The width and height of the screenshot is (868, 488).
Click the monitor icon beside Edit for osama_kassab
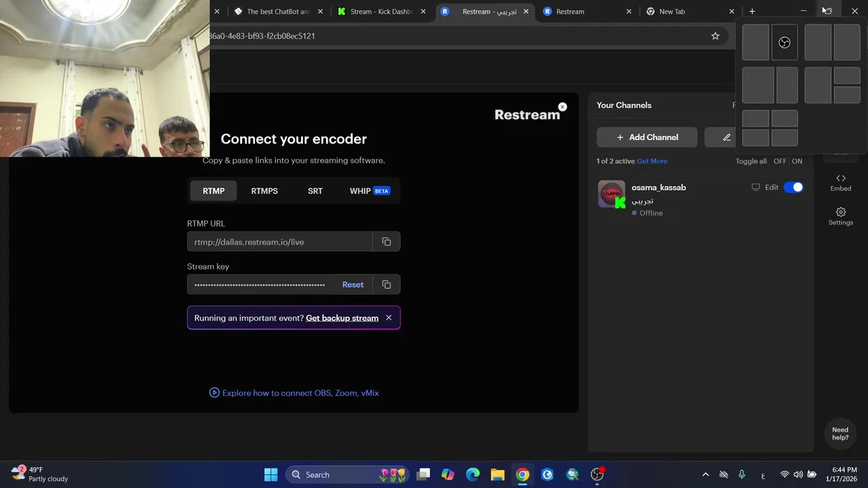click(755, 187)
